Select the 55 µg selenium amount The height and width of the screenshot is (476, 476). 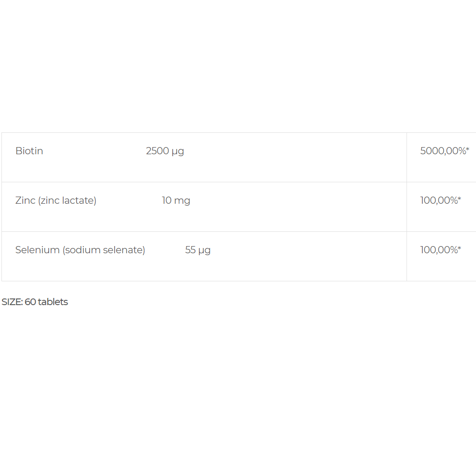click(198, 250)
